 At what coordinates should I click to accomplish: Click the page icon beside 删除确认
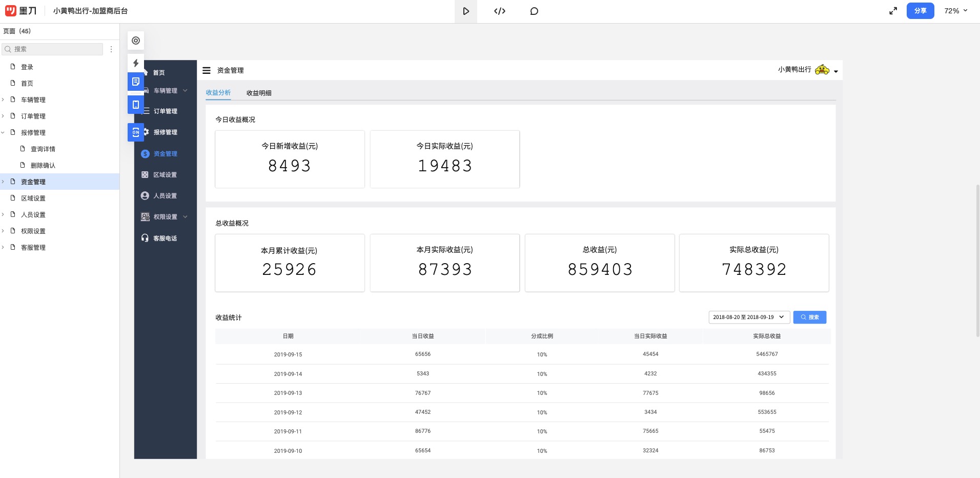pos(23,165)
